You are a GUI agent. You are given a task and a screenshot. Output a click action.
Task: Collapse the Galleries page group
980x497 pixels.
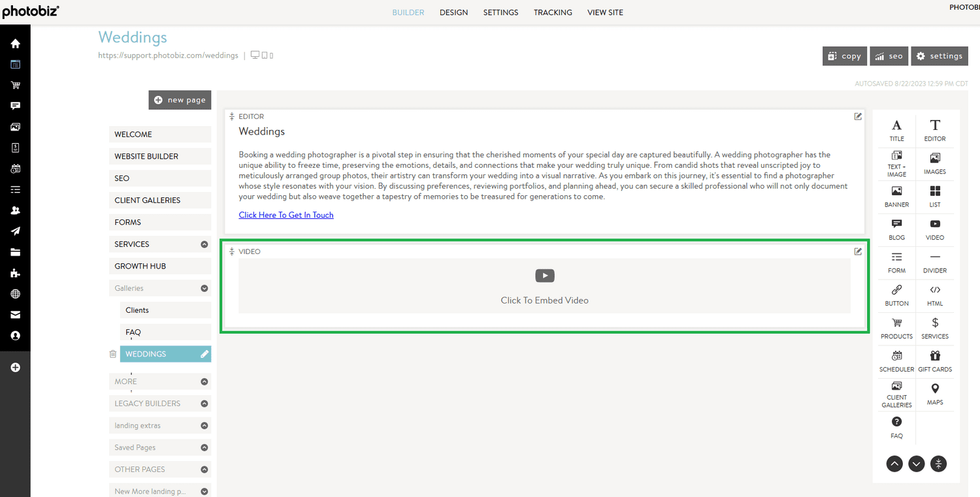point(204,288)
